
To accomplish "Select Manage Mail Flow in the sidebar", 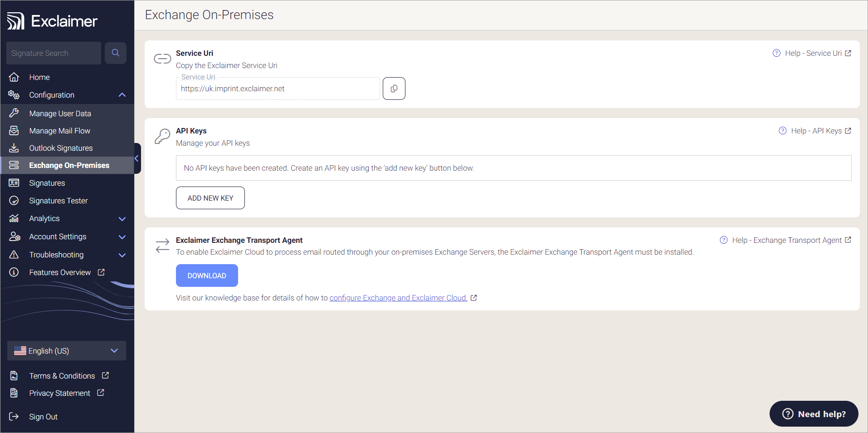I will click(x=59, y=130).
